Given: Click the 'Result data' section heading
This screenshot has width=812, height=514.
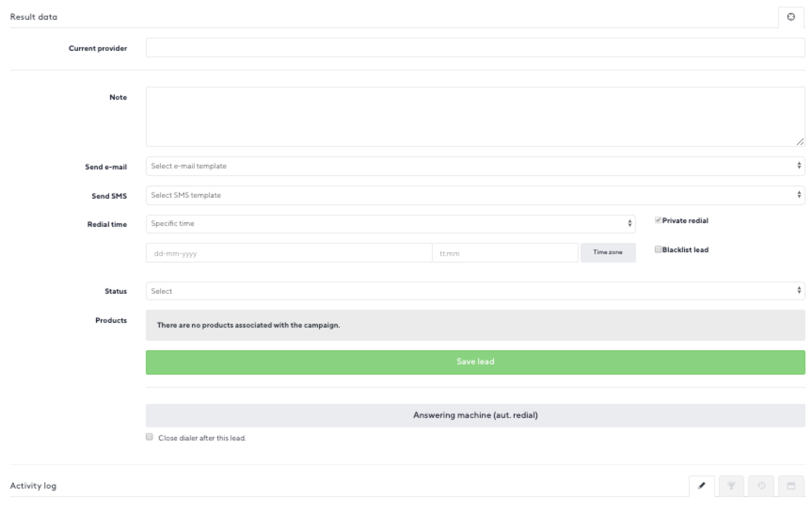Looking at the screenshot, I should (x=34, y=17).
